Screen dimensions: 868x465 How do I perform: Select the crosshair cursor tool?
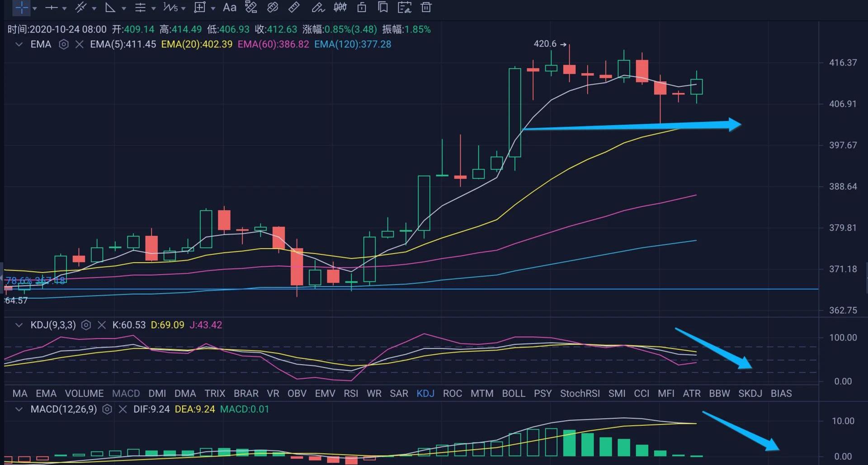point(21,8)
